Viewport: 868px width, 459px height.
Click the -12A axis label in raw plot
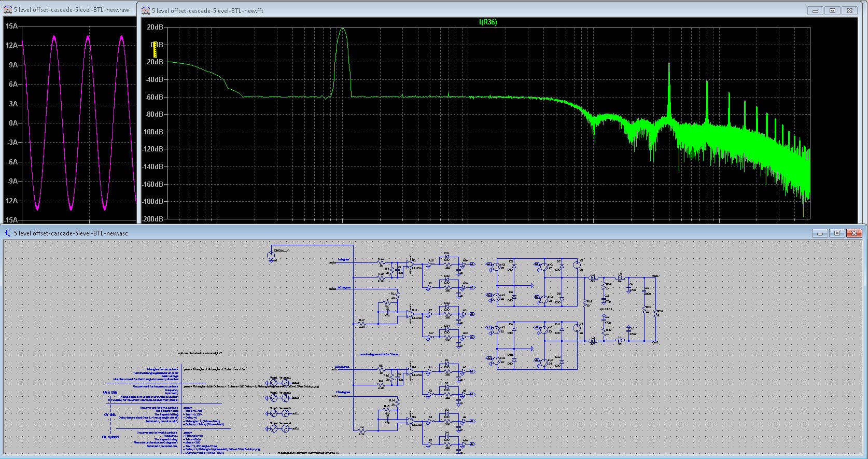point(11,201)
